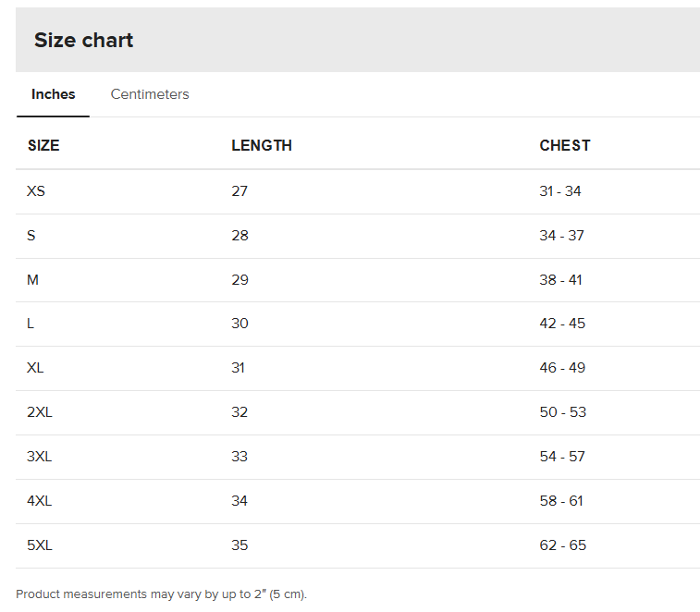Select the 5XL size row label
The height and width of the screenshot is (612, 700).
tap(40, 545)
